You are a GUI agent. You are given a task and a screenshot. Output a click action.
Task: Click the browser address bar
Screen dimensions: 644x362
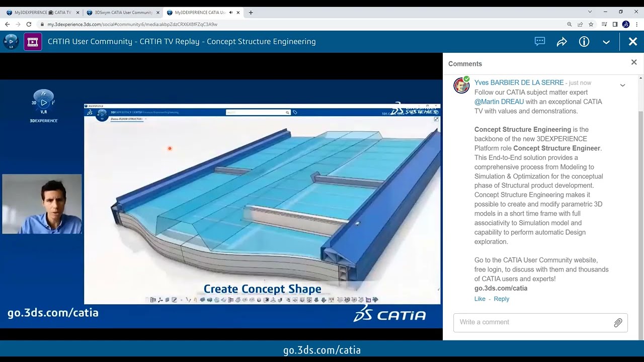(302, 24)
